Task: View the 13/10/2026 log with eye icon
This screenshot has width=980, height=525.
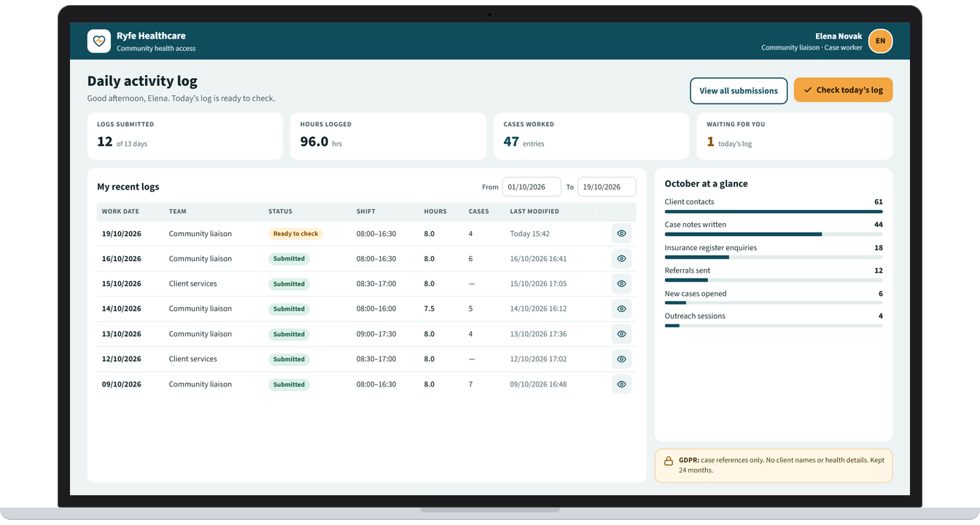Action: pos(621,334)
